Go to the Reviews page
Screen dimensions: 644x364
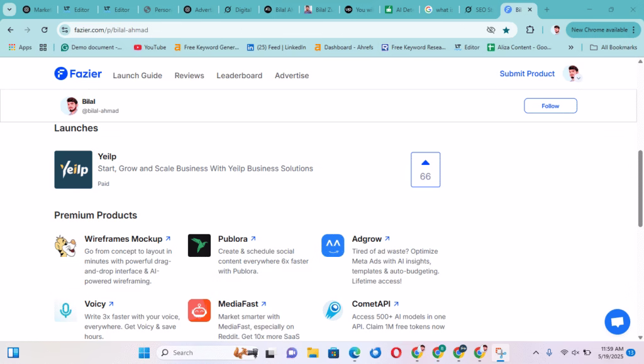tap(189, 76)
